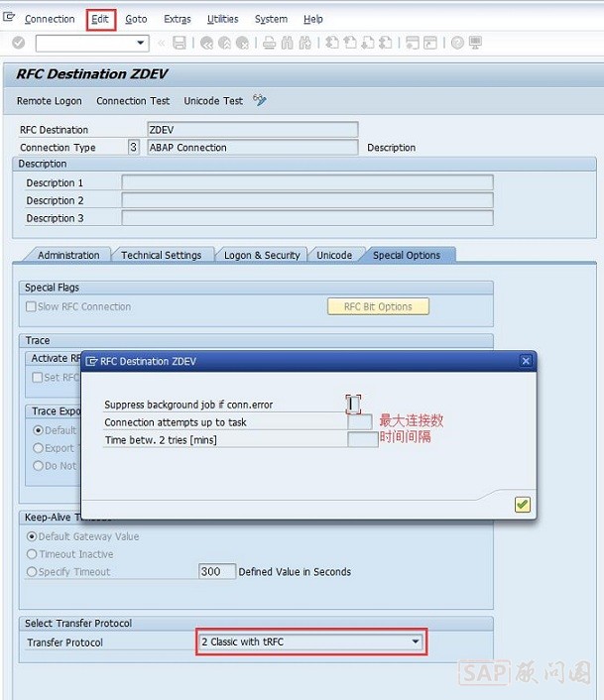The height and width of the screenshot is (700, 604).
Task: Close the RFC Destination ZDEV popup
Action: pyautogui.click(x=526, y=361)
